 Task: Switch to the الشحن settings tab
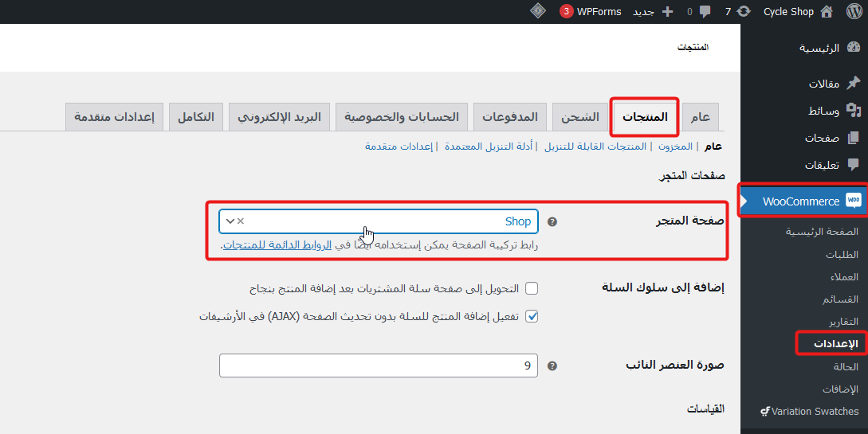(580, 117)
